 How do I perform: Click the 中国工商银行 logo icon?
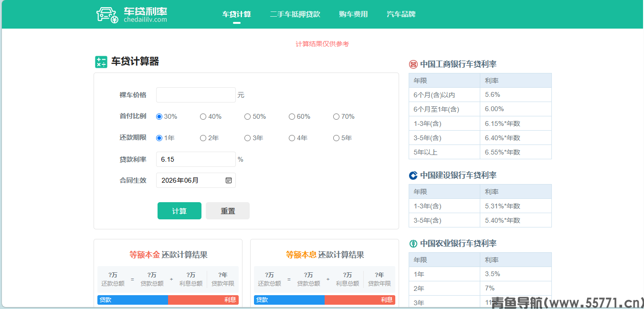point(413,64)
